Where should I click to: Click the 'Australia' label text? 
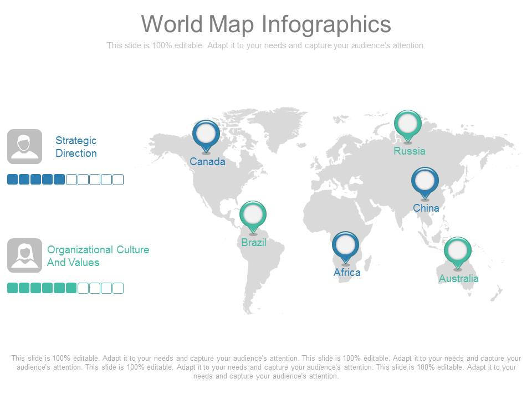pos(459,279)
